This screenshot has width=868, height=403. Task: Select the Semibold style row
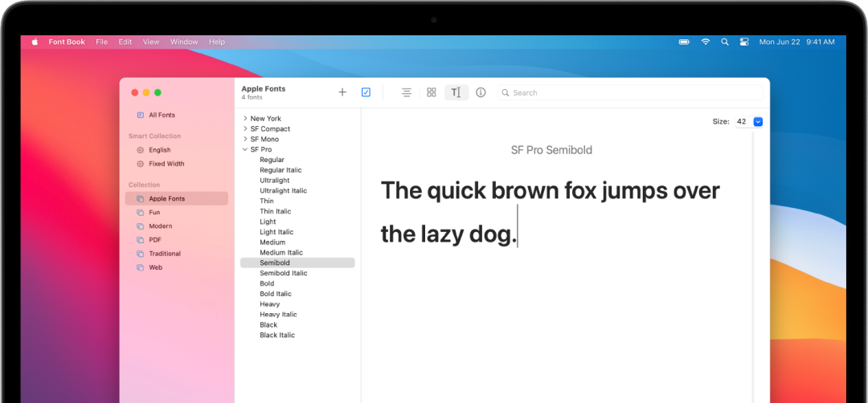(x=297, y=263)
